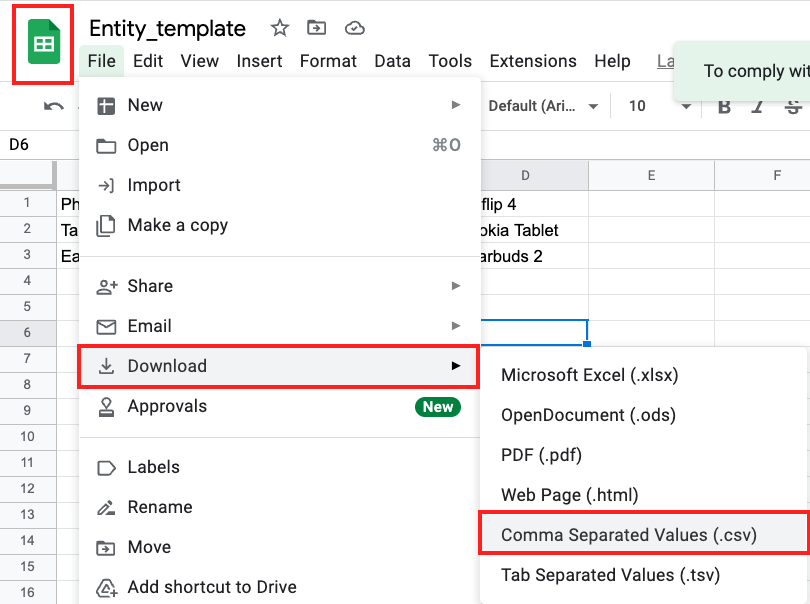Viewport: 810px width, 604px height.
Task: Check the cloud save status icon
Action: [x=355, y=29]
